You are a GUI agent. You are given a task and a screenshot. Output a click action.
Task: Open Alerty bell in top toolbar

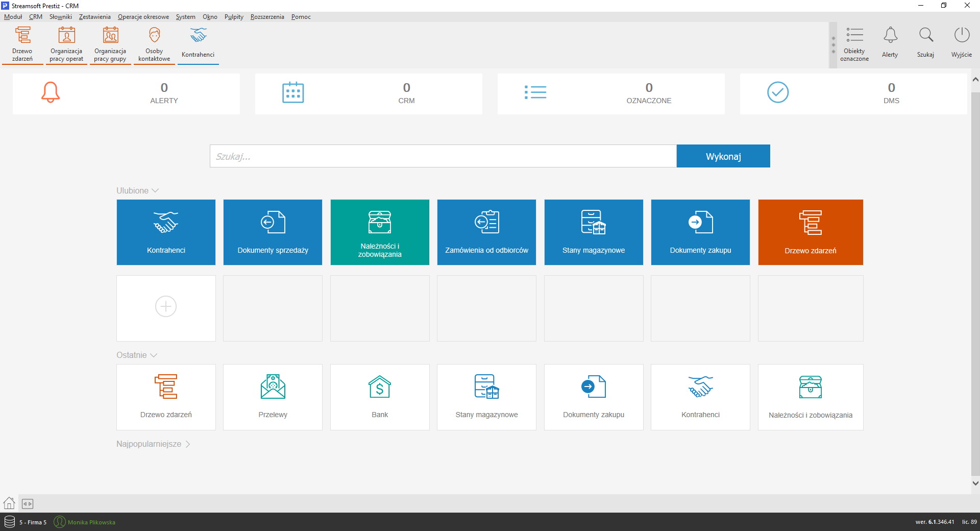(x=890, y=43)
